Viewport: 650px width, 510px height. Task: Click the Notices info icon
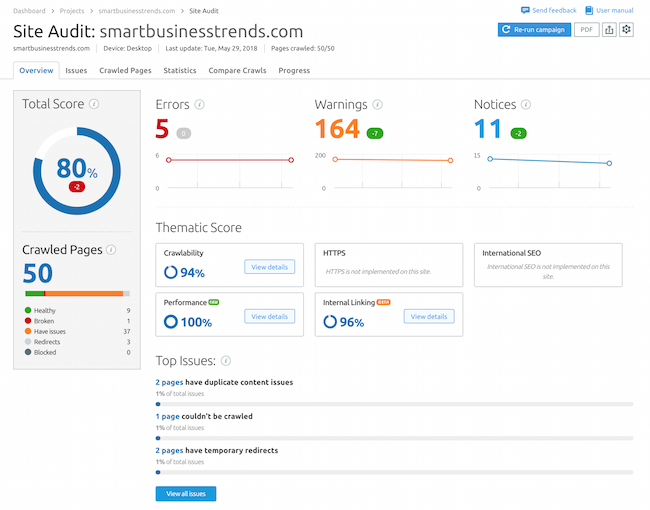point(526,104)
